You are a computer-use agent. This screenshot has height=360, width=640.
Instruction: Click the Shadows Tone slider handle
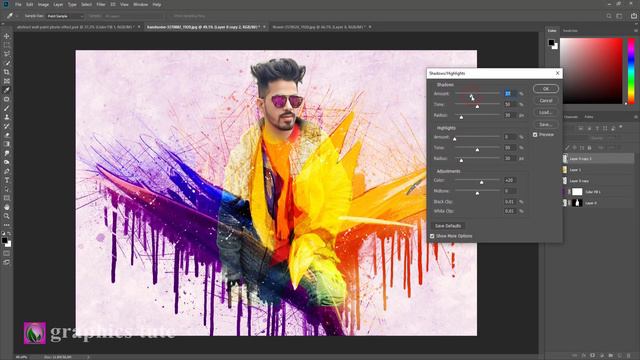point(477,106)
